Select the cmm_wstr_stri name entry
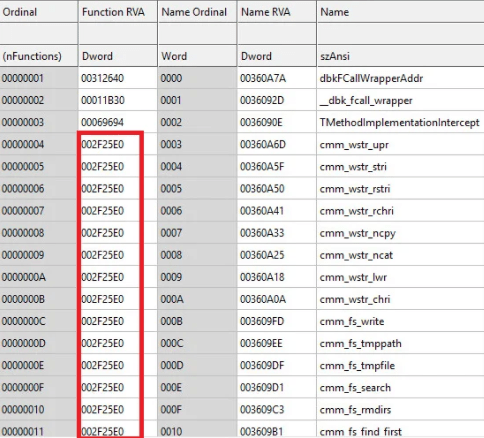 coord(401,167)
